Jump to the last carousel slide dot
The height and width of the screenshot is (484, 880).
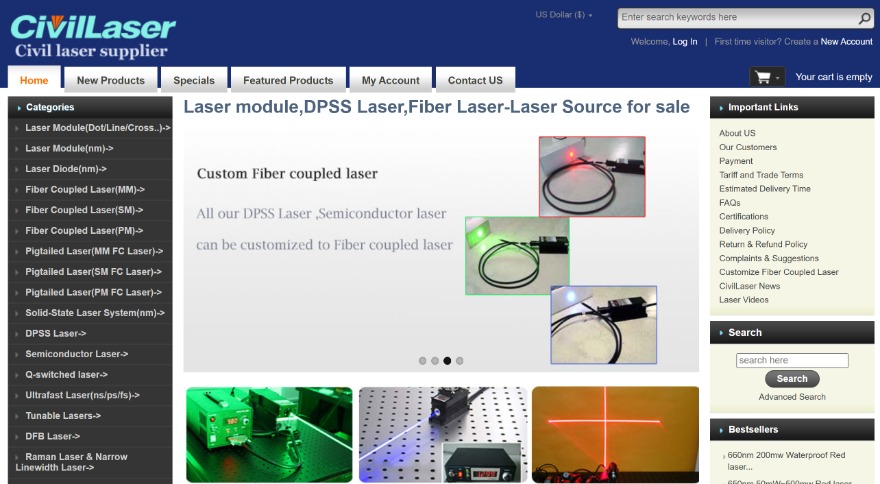click(460, 361)
